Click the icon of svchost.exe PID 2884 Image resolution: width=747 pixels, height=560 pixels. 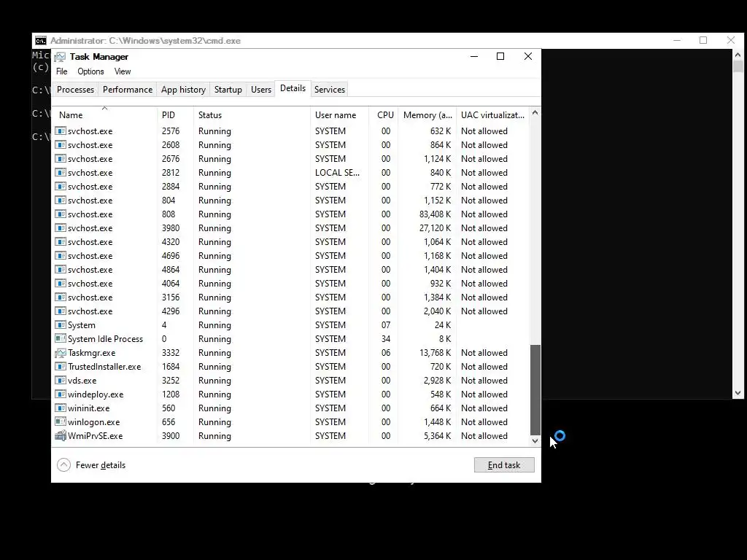point(60,186)
